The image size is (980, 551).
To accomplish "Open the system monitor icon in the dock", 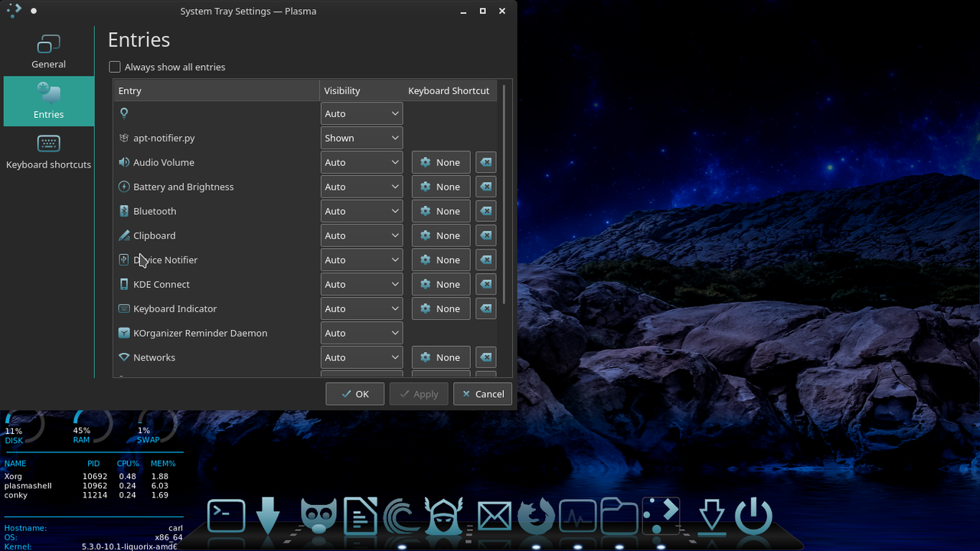I will click(577, 517).
